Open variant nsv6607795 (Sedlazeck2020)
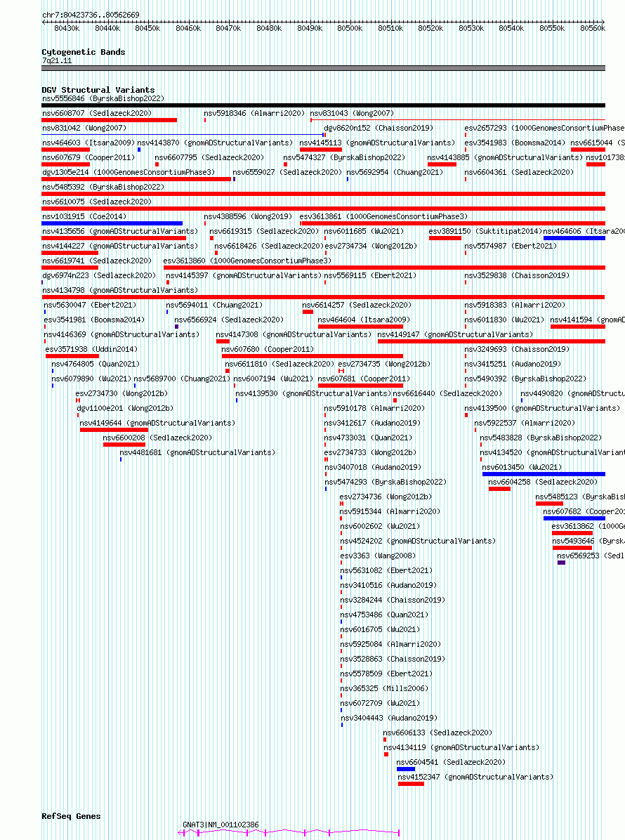Screen dimensions: 625x840 point(209,157)
